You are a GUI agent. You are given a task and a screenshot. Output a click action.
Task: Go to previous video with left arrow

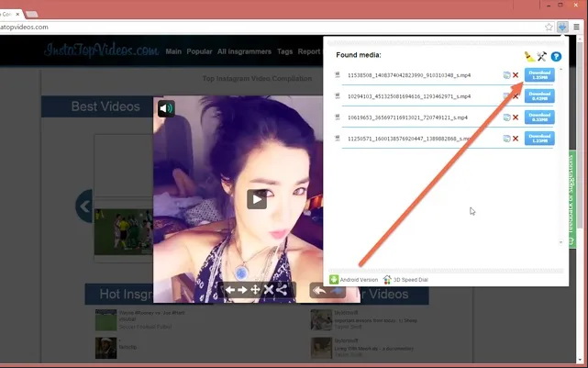point(230,290)
